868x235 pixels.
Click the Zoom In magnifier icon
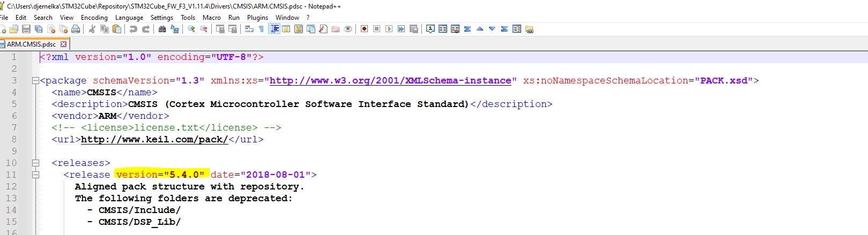pos(191,29)
